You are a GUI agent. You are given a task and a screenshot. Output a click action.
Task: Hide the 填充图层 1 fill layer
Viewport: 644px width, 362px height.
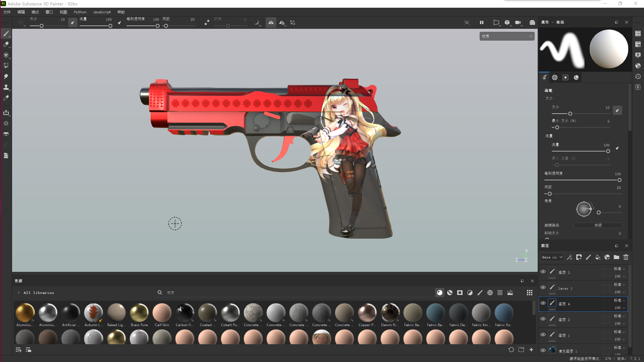pyautogui.click(x=543, y=350)
